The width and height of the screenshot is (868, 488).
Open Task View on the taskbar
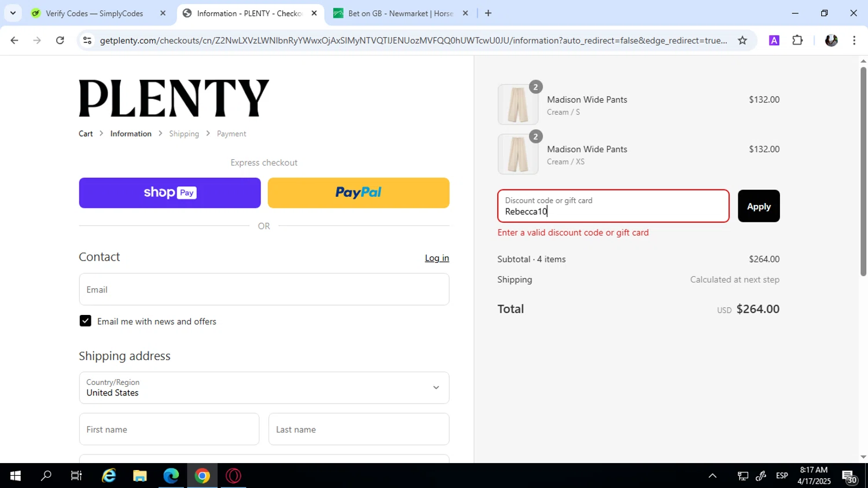click(76, 476)
